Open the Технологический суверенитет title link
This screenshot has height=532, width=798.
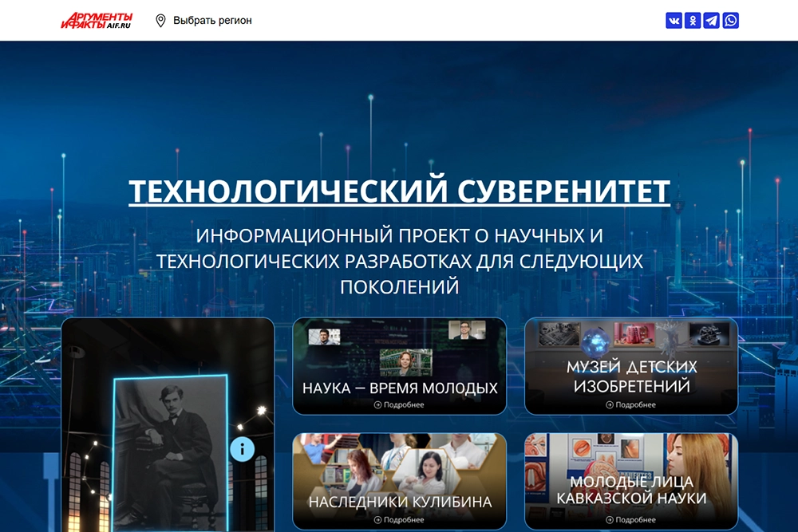point(399,191)
